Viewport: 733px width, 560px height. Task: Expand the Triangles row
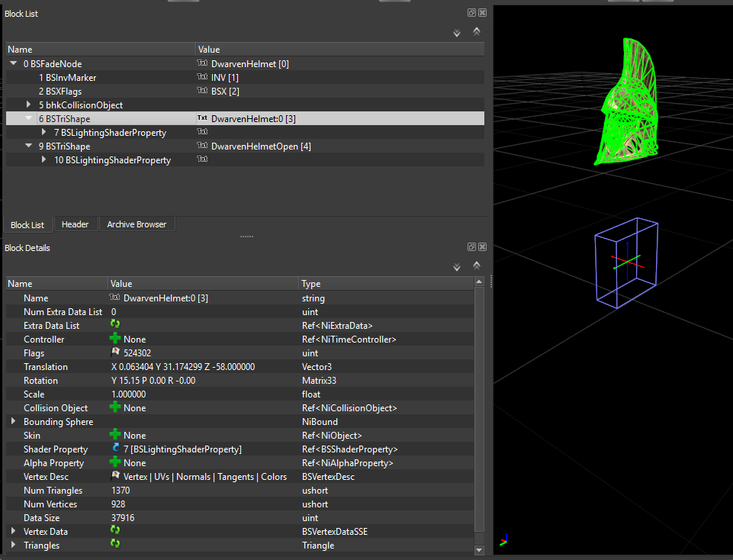13,545
